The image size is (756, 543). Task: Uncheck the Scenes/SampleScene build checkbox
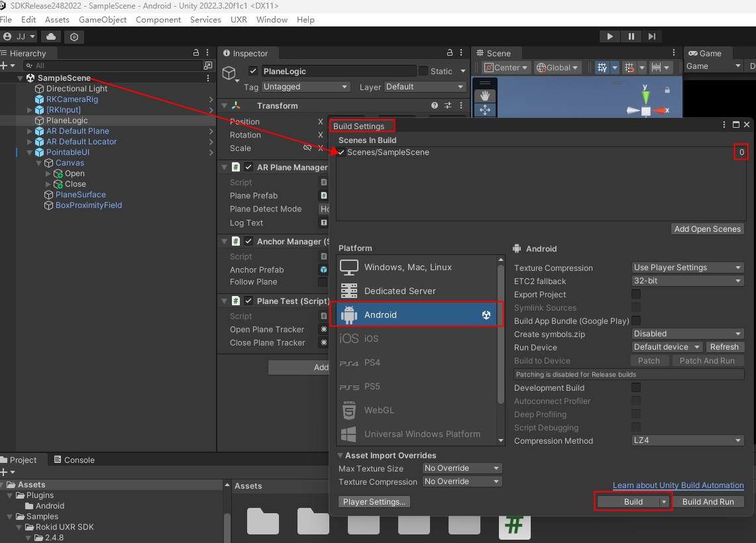pos(341,152)
